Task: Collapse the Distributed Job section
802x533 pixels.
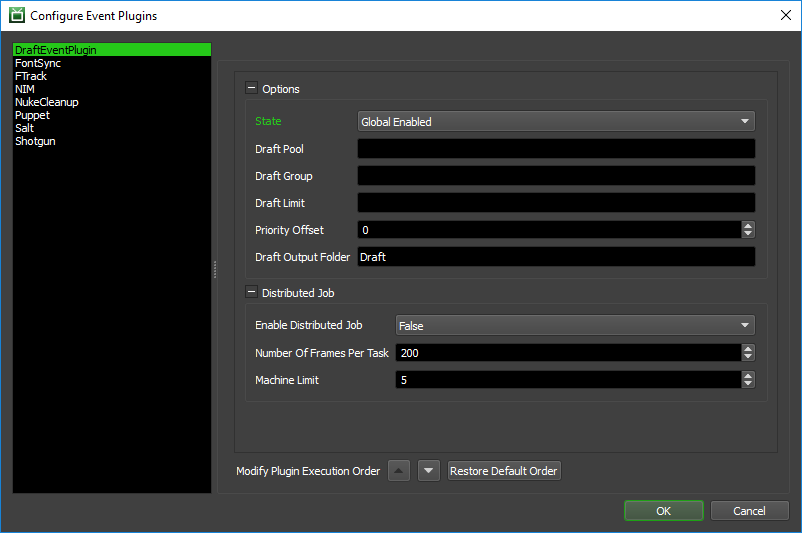Action: 251,292
